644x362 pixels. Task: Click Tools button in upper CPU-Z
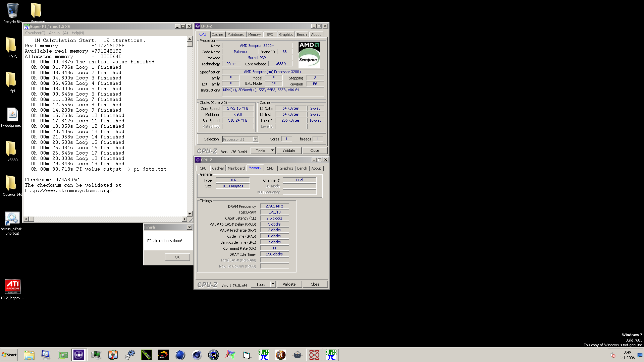click(260, 151)
